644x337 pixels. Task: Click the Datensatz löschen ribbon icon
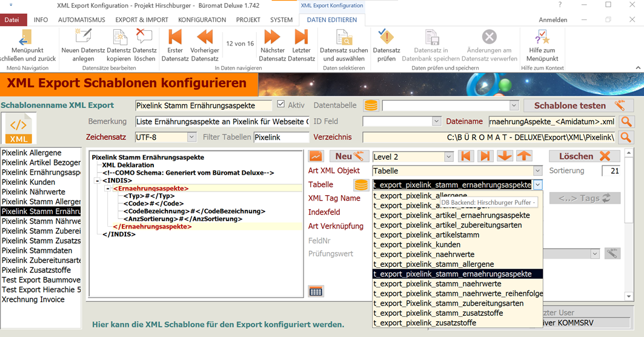[144, 37]
